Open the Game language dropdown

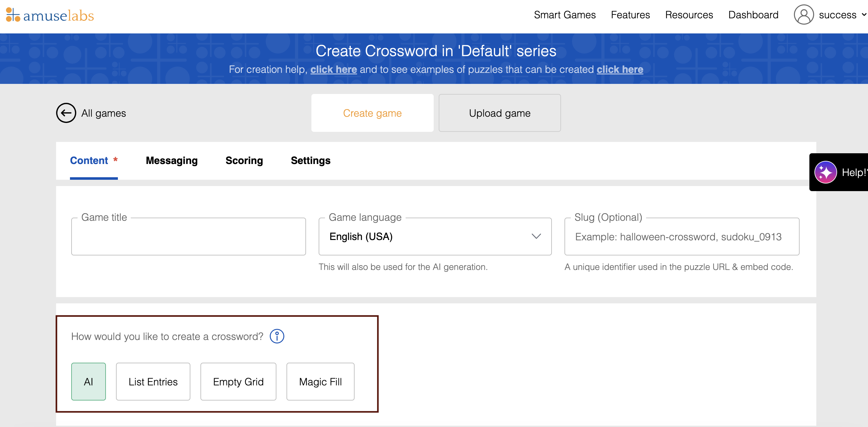click(435, 237)
